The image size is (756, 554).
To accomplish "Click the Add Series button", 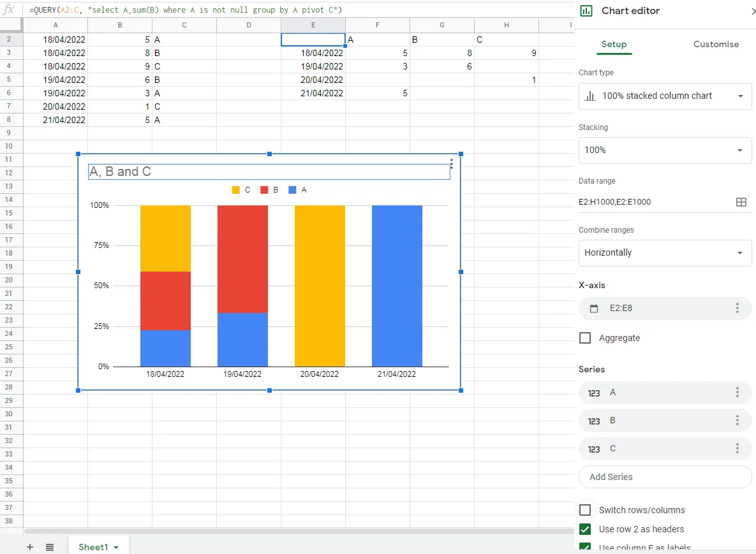I will click(x=665, y=476).
